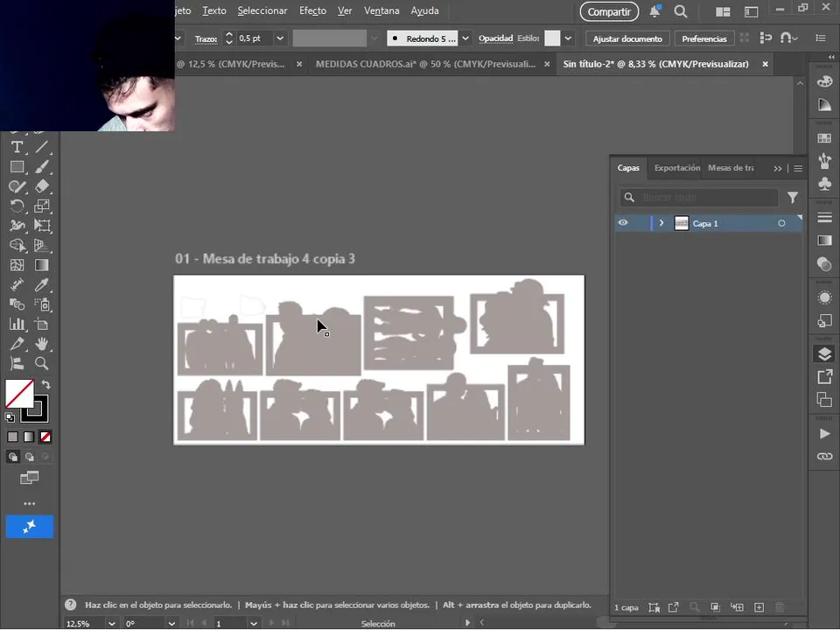Open Redondo 5 brush definition dropdown

tap(465, 38)
